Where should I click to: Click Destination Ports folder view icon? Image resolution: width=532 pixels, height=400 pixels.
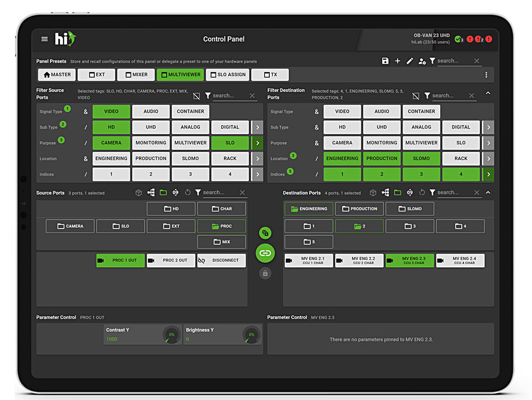click(x=398, y=192)
